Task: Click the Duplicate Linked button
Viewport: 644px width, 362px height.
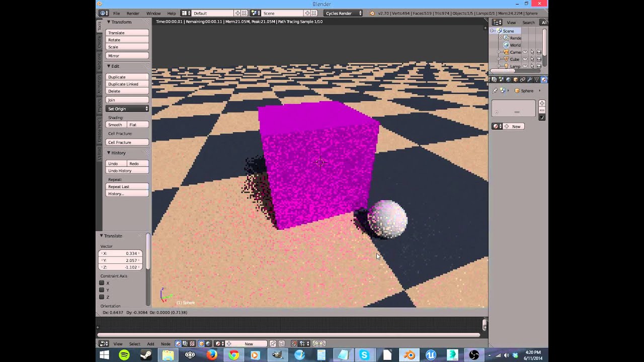Action: 127,84
